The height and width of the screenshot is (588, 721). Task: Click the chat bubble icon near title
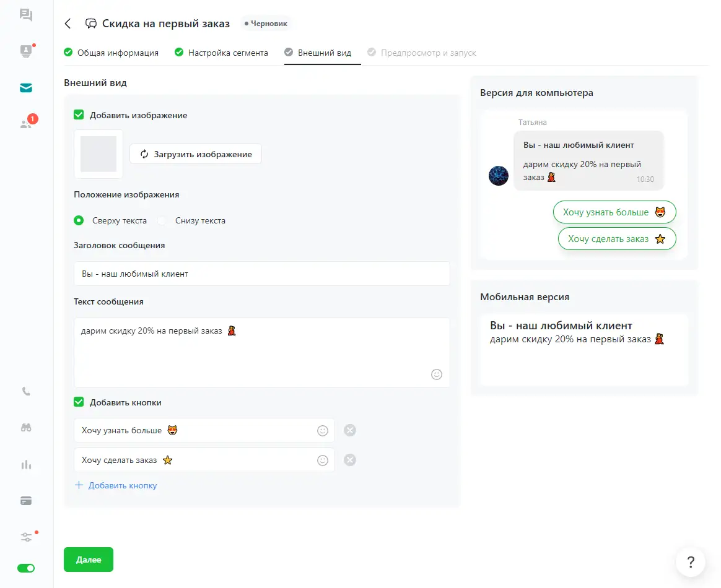tap(91, 24)
